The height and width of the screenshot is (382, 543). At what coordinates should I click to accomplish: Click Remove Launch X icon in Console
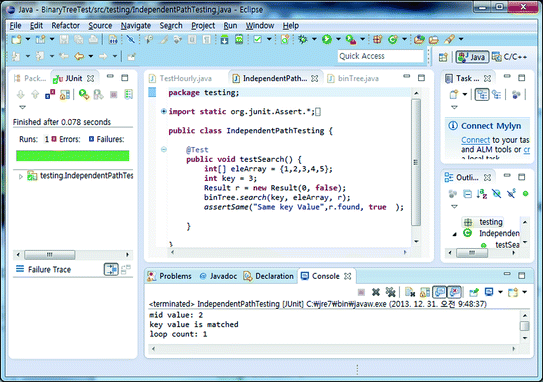pyautogui.click(x=376, y=292)
